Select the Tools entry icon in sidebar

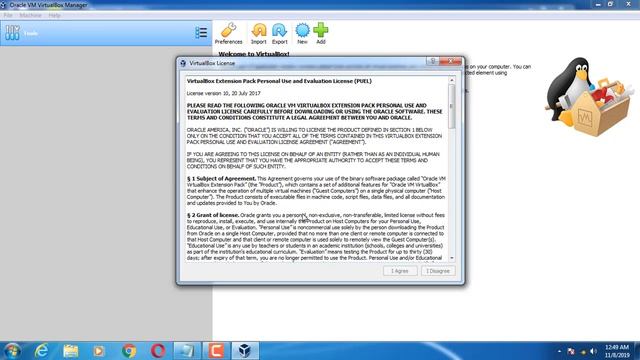[12, 33]
